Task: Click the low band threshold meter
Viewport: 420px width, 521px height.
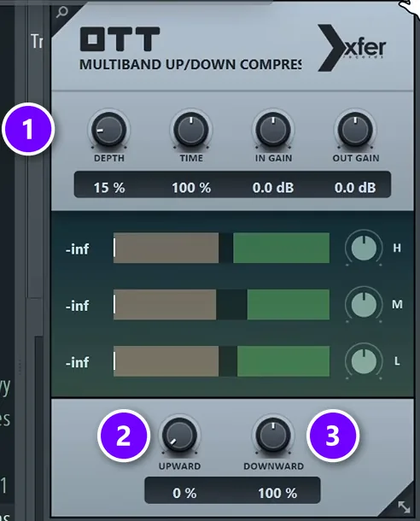Action: click(x=221, y=360)
